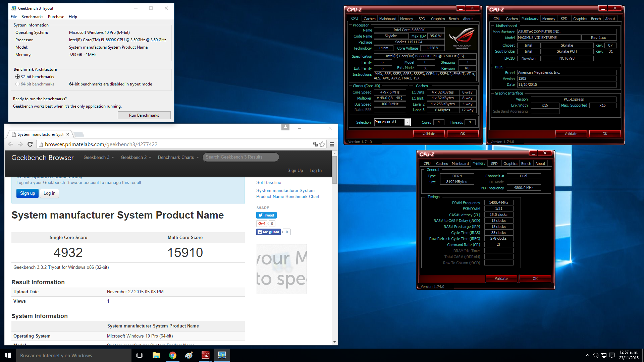
Task: Open Bench tab in first CPU-Z window
Action: pos(453,19)
